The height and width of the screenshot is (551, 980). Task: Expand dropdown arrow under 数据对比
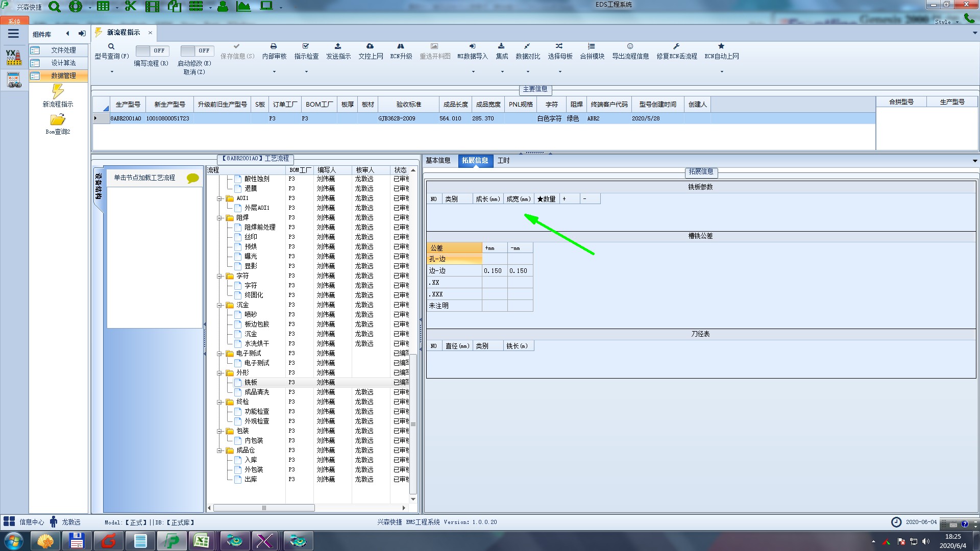(528, 71)
